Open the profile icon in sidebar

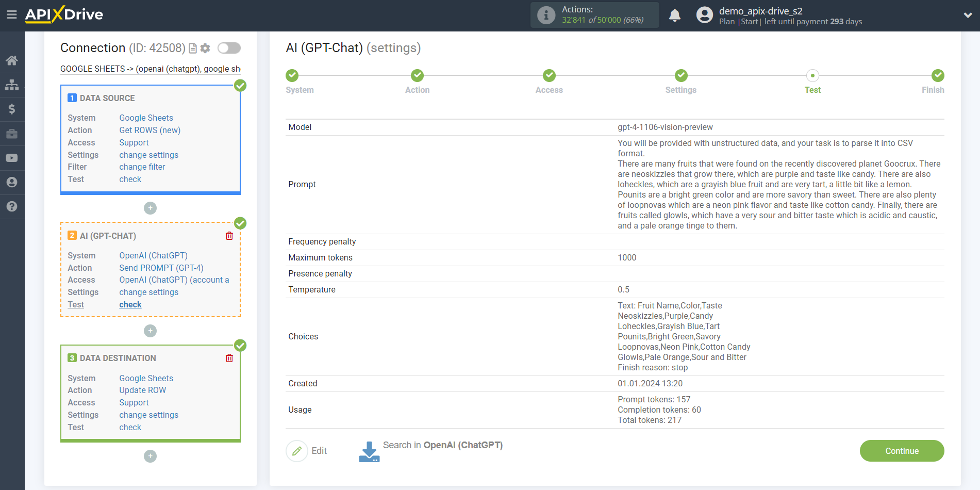12,182
